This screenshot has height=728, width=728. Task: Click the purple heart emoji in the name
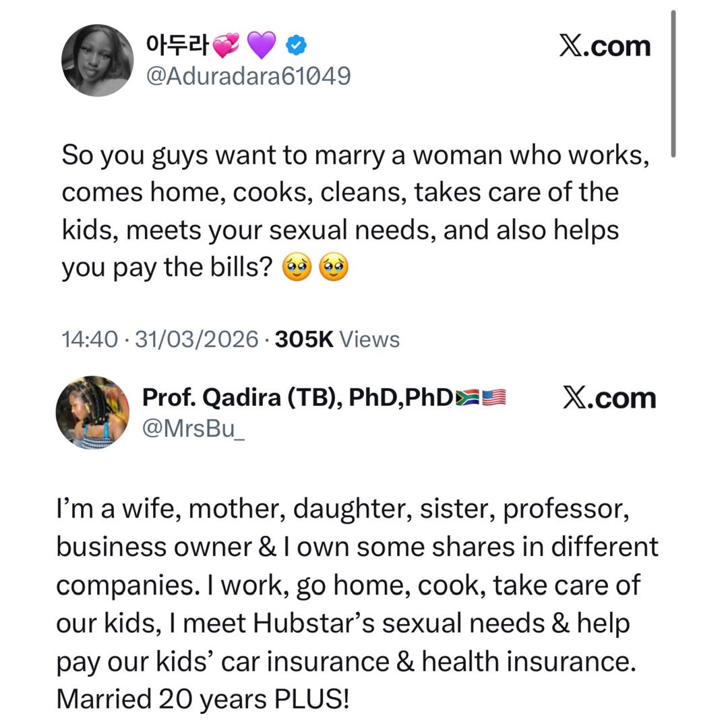262,46
